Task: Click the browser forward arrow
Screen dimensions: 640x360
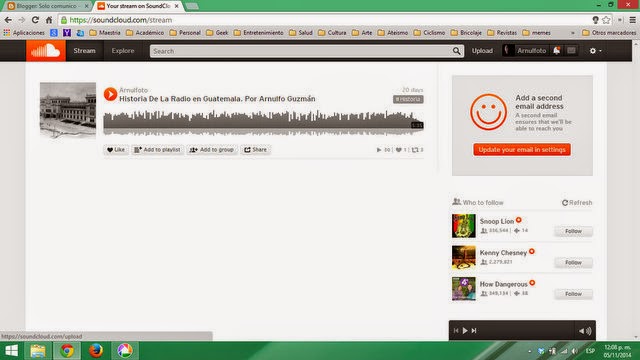Action: [x=22, y=20]
